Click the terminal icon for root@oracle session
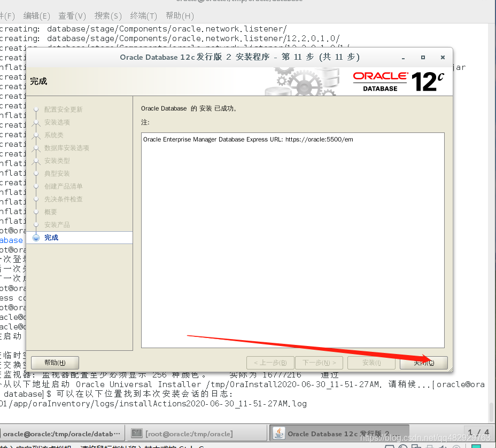This screenshot has width=496, height=448. (136, 433)
